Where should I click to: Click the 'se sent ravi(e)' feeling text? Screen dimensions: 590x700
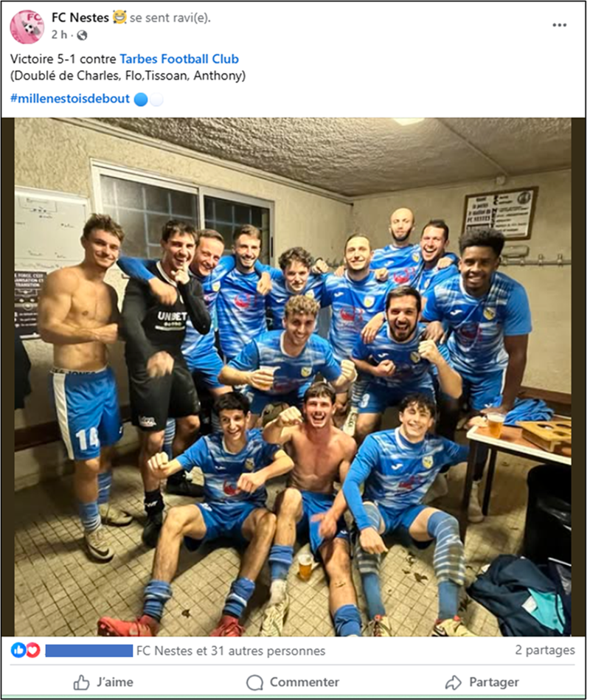pos(170,18)
